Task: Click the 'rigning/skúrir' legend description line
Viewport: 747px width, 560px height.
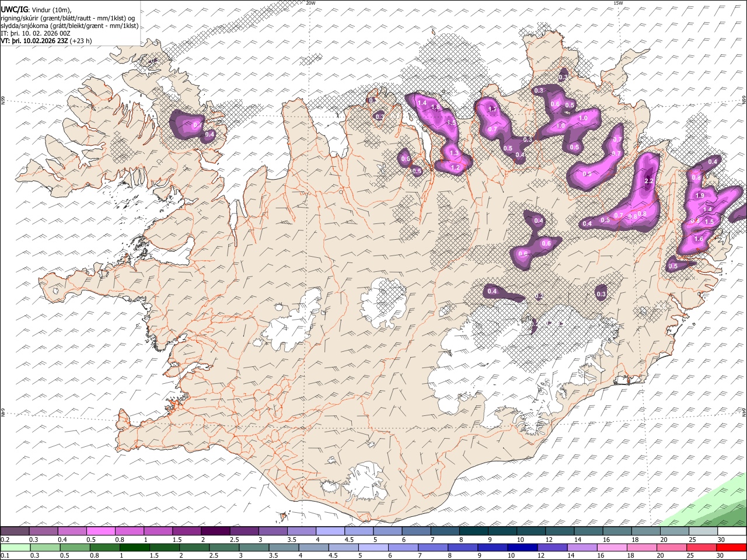Action: pos(68,17)
